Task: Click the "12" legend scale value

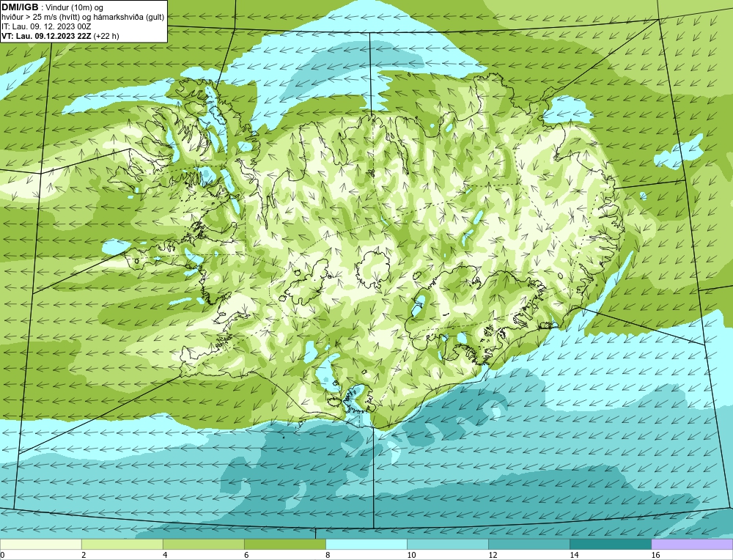Action: [x=493, y=555]
